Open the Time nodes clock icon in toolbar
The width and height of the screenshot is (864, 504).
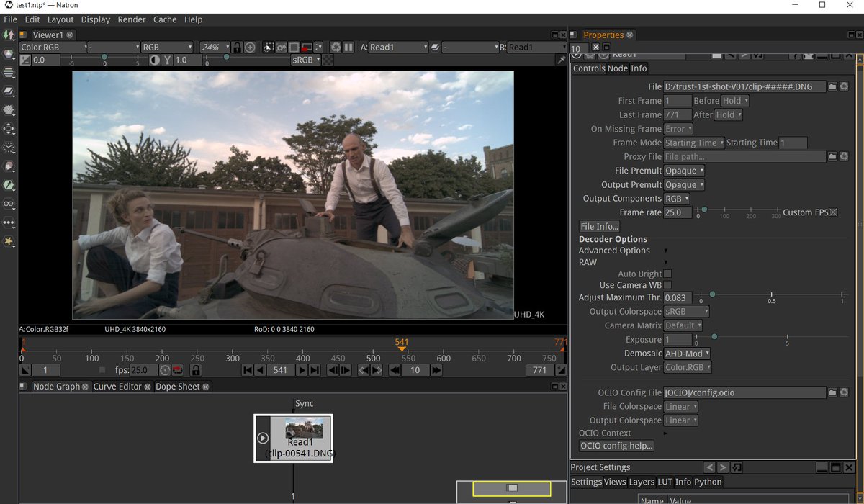(x=9, y=148)
